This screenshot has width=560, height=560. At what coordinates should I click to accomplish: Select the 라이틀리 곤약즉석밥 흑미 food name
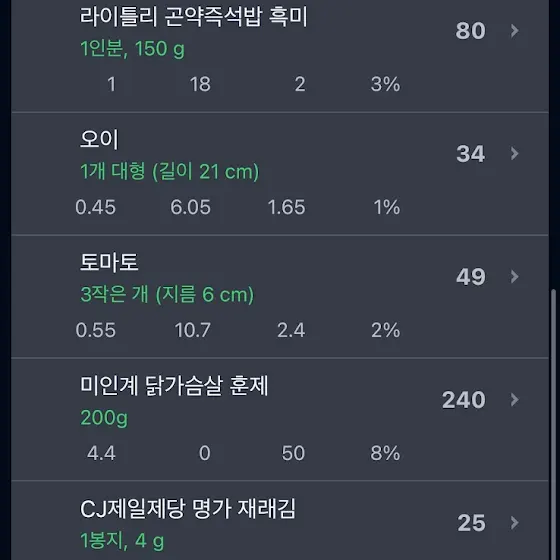click(193, 16)
